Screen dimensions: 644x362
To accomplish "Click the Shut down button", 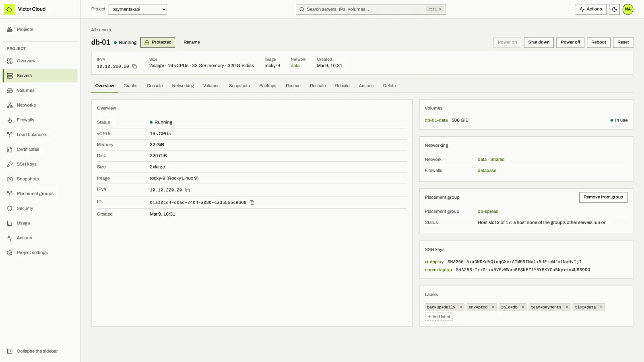I will pyautogui.click(x=539, y=42).
